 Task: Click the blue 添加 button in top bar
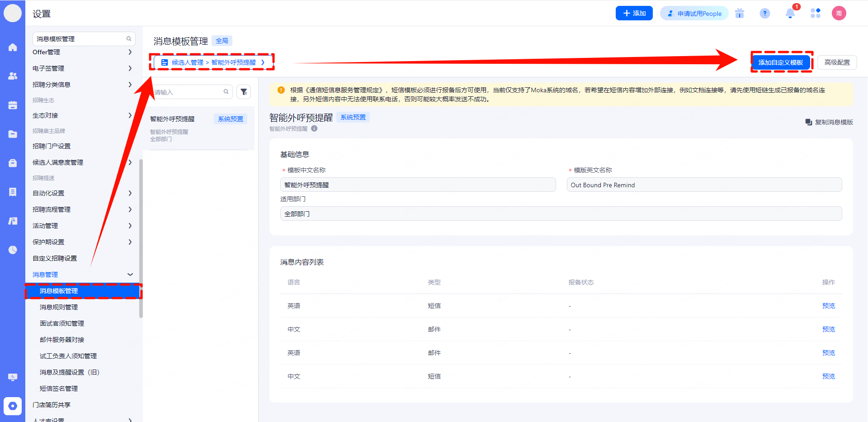point(634,13)
